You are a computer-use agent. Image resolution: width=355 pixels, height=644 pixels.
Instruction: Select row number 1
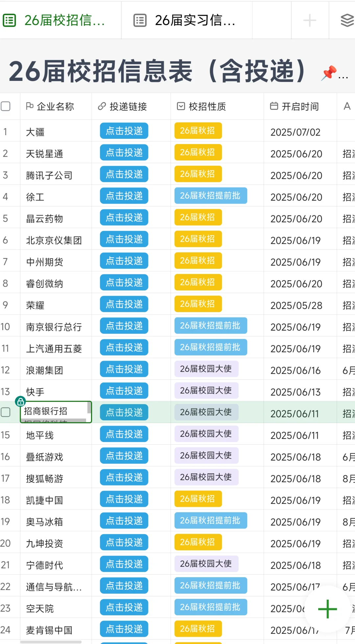click(x=5, y=132)
